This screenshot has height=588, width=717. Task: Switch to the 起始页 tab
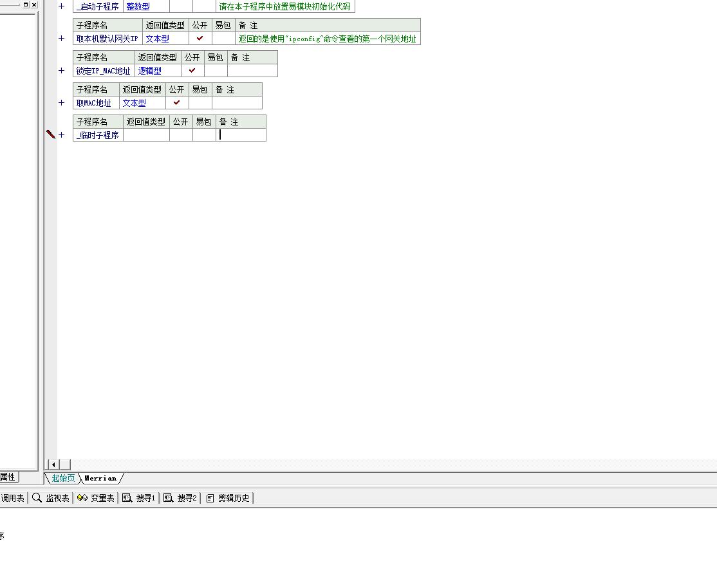[63, 478]
